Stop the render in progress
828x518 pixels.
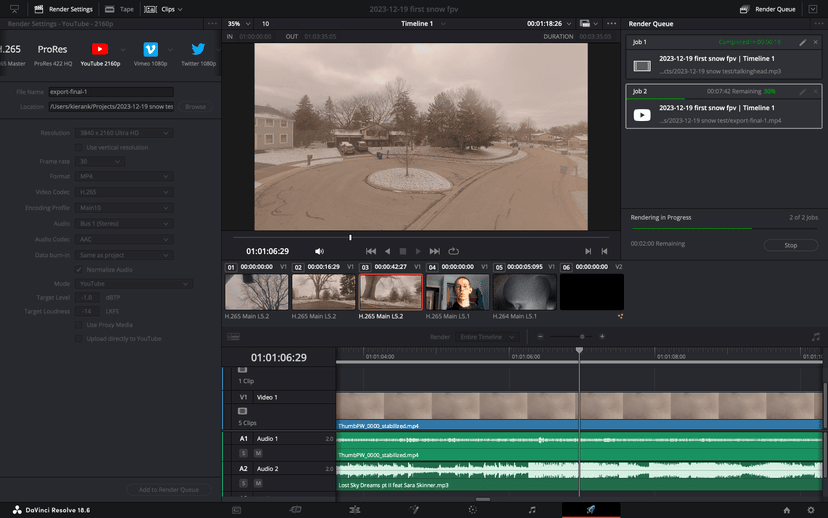(790, 244)
